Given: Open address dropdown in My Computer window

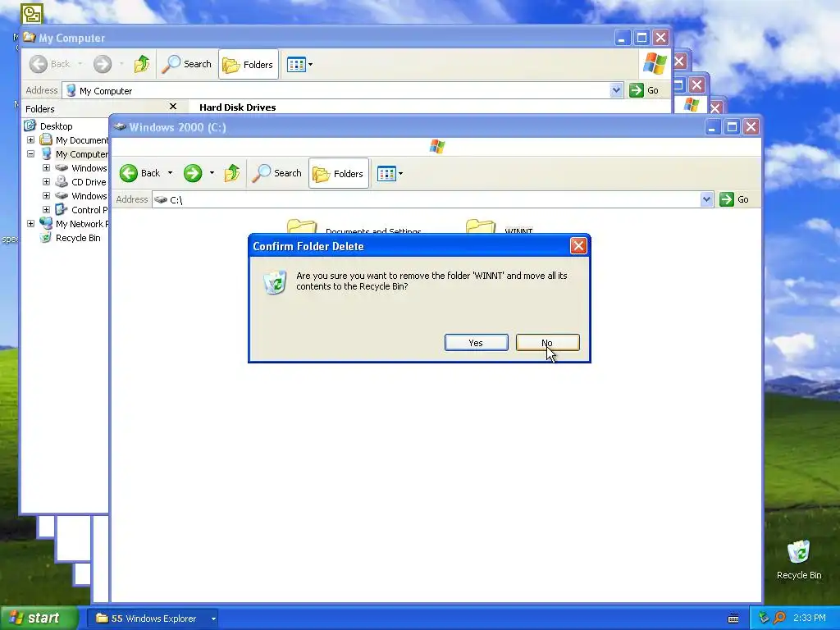Looking at the screenshot, I should pos(616,90).
